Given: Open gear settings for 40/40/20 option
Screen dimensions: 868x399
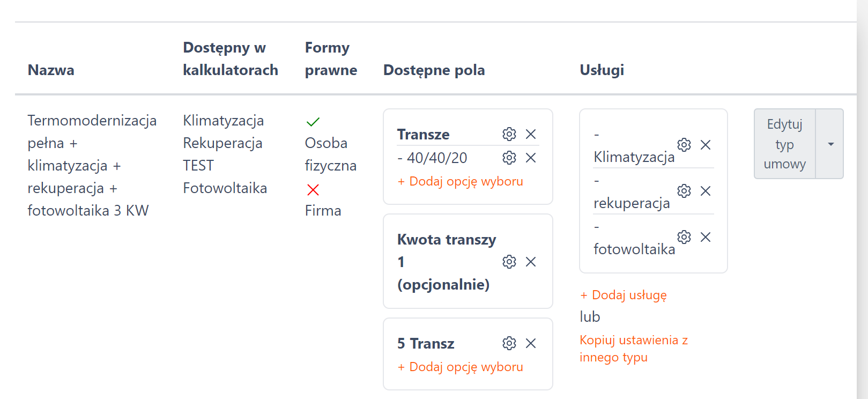Looking at the screenshot, I should pyautogui.click(x=509, y=158).
